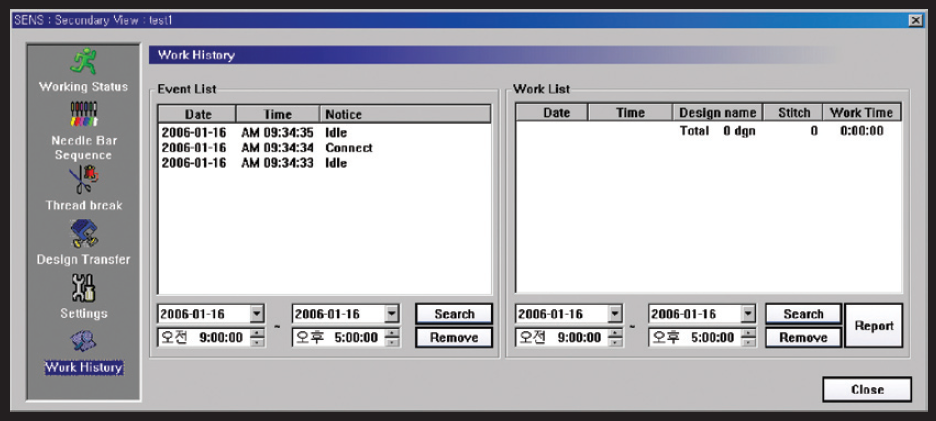Open the Needle Bar Sequence icon

pyautogui.click(x=84, y=115)
